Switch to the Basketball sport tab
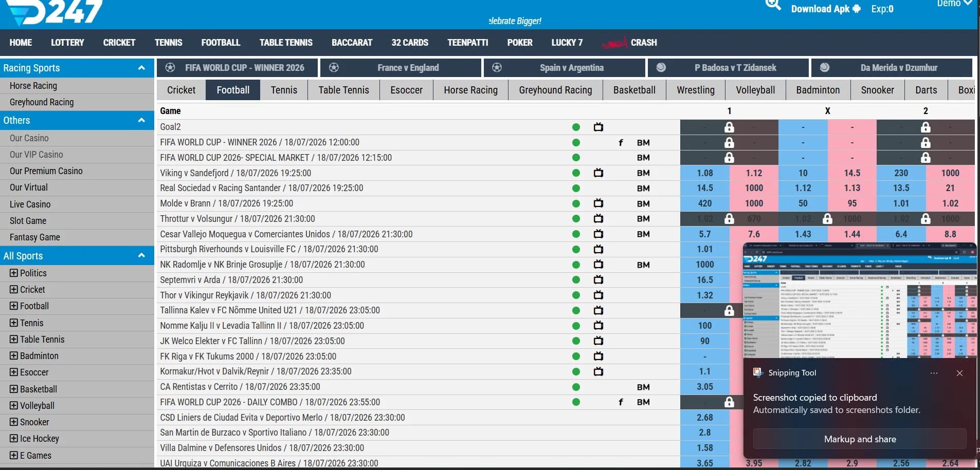980x470 pixels. click(634, 90)
